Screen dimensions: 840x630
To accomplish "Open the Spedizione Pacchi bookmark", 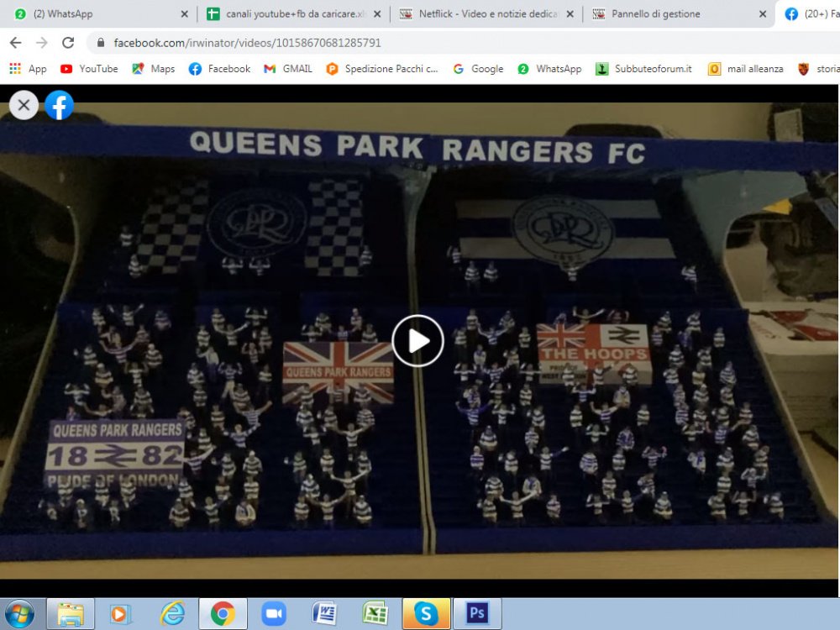I will click(382, 69).
